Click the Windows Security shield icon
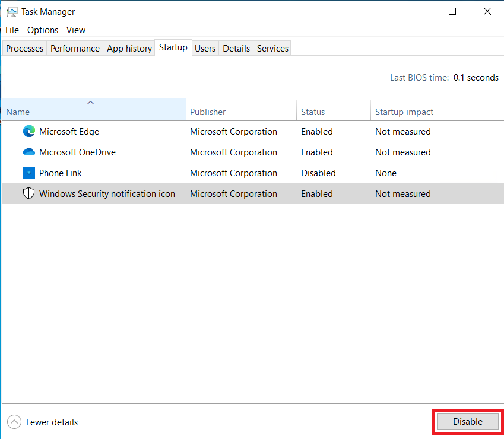Image resolution: width=504 pixels, height=439 pixels. pos(28,193)
